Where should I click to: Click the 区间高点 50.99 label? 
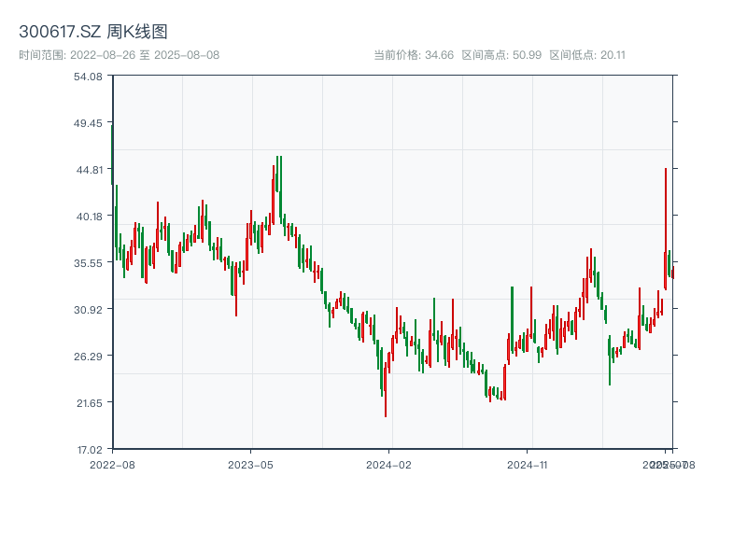click(x=501, y=55)
